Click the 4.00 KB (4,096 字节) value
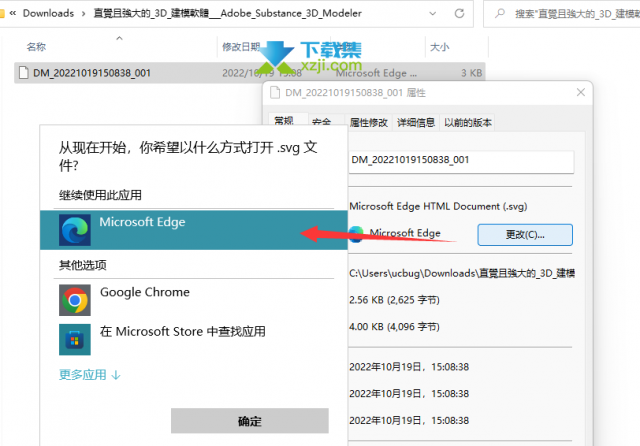 [x=394, y=327]
